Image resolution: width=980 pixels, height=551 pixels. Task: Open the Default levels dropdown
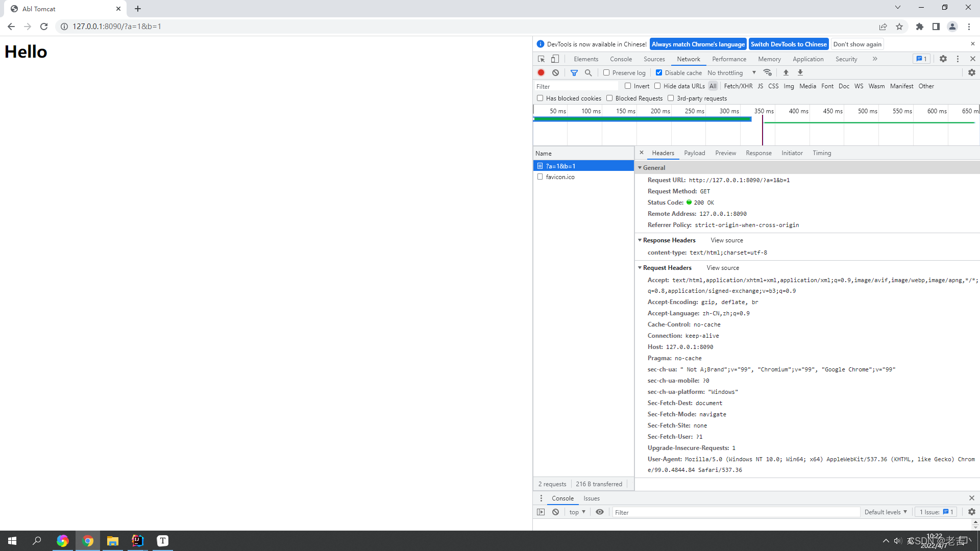885,512
